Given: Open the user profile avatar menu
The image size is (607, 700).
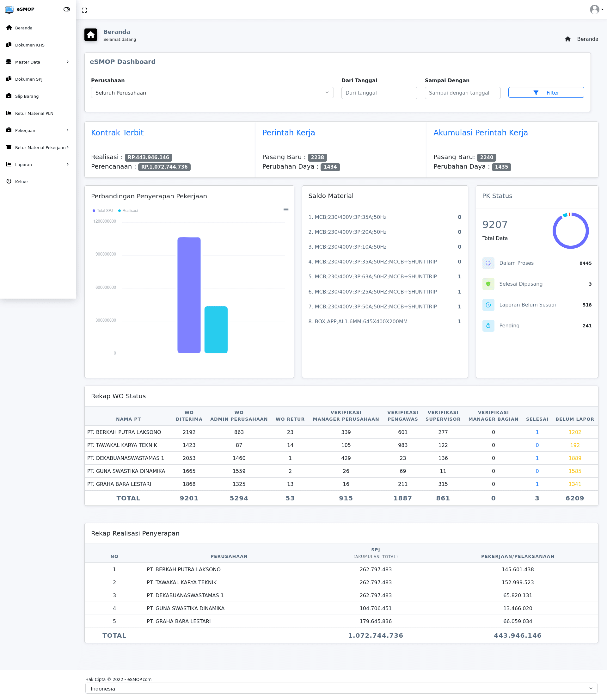Looking at the screenshot, I should (594, 9).
